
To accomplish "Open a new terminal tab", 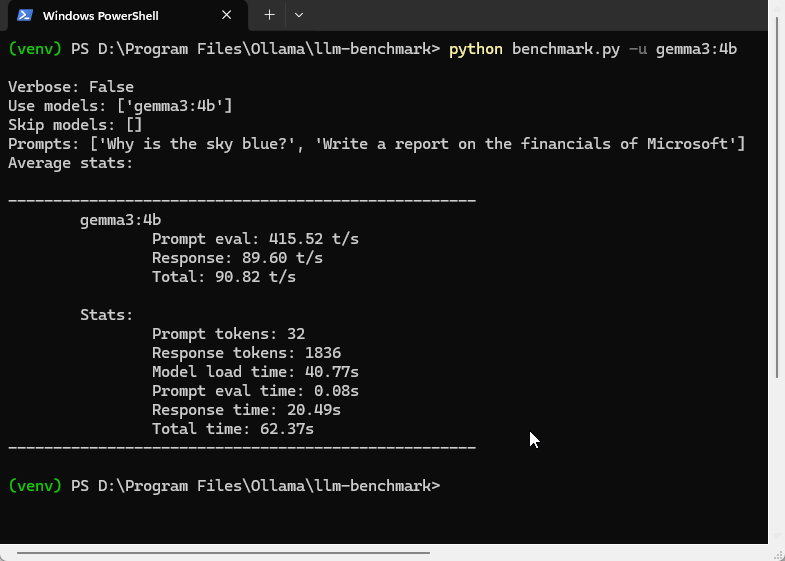I will (269, 16).
